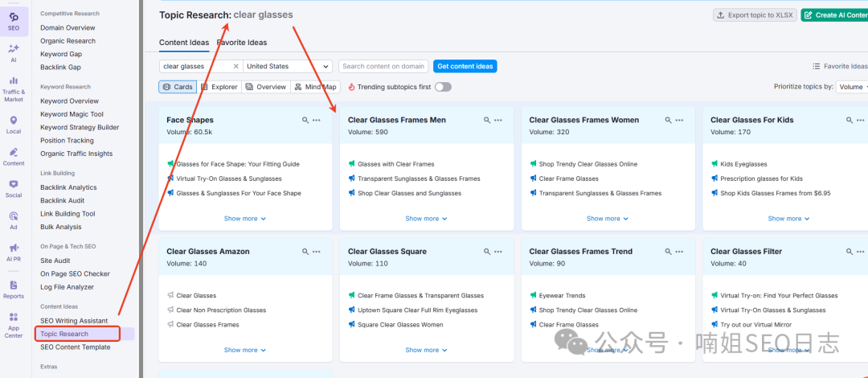The width and height of the screenshot is (868, 378).
Task: Open Prioritize topics by Volume dropdown
Action: pos(851,87)
